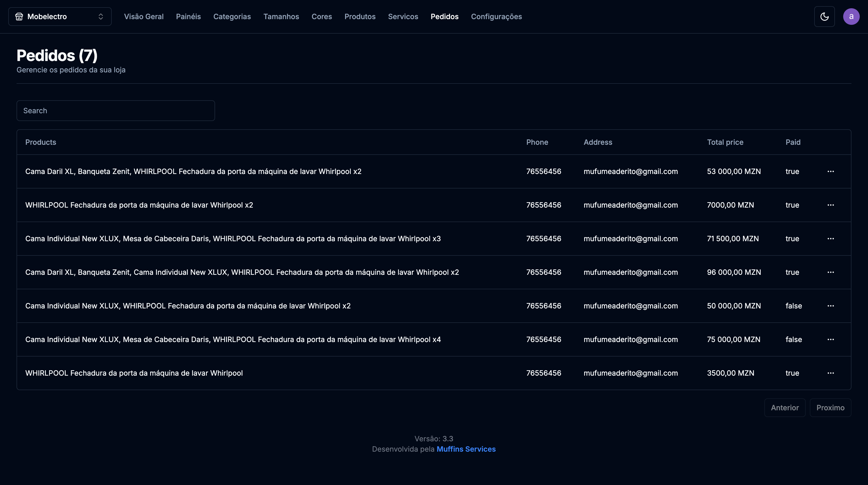Viewport: 868px width, 485px height.
Task: Focus the Search orders input field
Action: [116, 111]
